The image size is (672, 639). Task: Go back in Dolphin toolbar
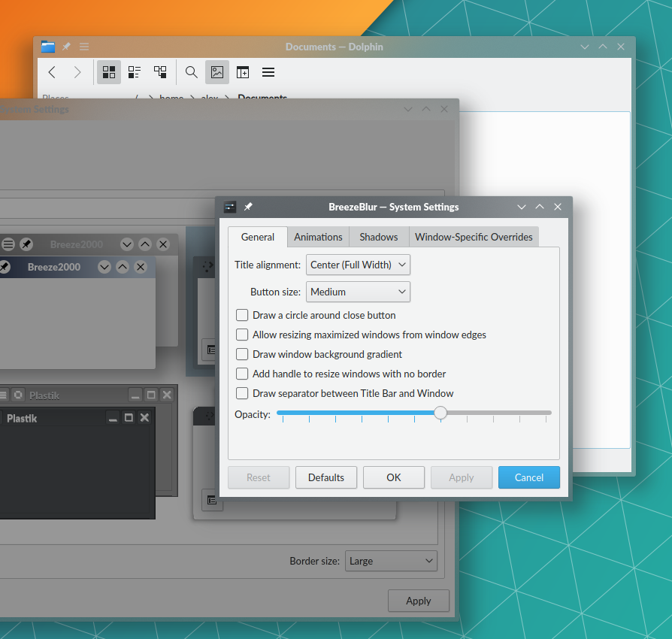pos(53,72)
